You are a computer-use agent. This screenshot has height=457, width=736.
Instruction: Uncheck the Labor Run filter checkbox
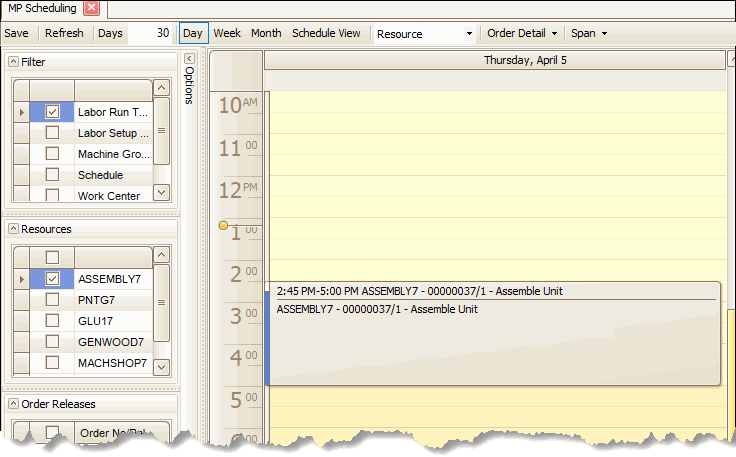pyautogui.click(x=52, y=112)
